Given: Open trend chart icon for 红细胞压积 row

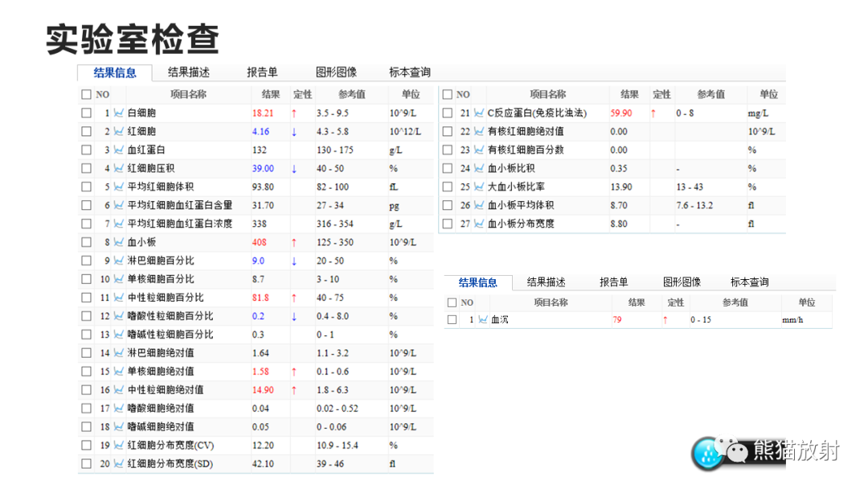Looking at the screenshot, I should [118, 168].
